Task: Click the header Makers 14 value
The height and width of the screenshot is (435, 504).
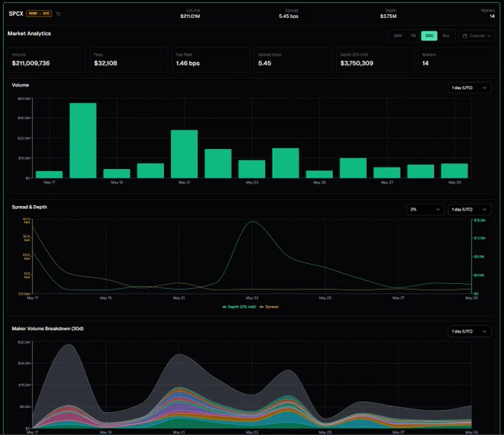Action: [492, 16]
